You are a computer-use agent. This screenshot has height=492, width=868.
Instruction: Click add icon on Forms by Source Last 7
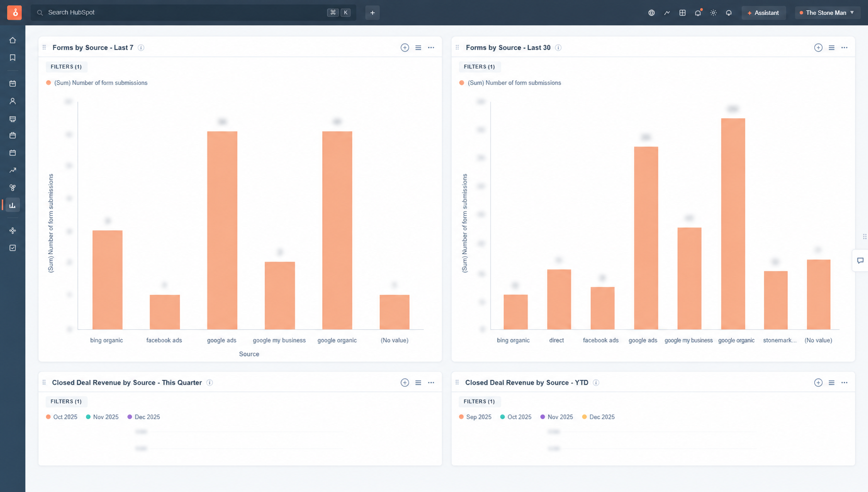(405, 47)
